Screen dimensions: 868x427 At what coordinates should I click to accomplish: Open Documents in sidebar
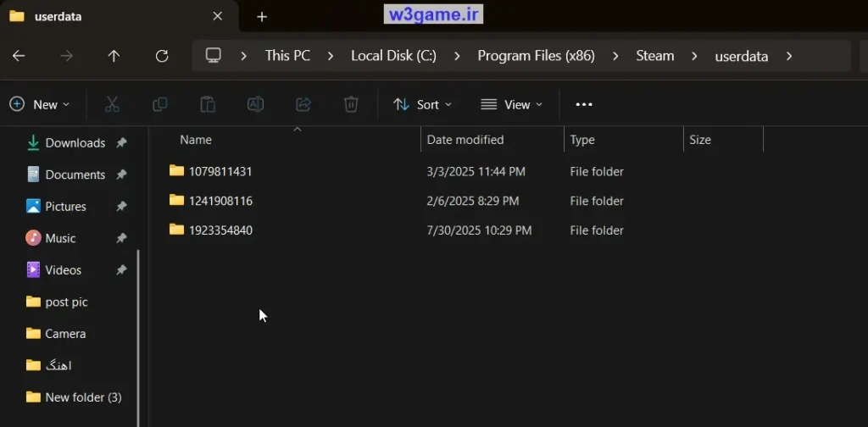pyautogui.click(x=75, y=175)
